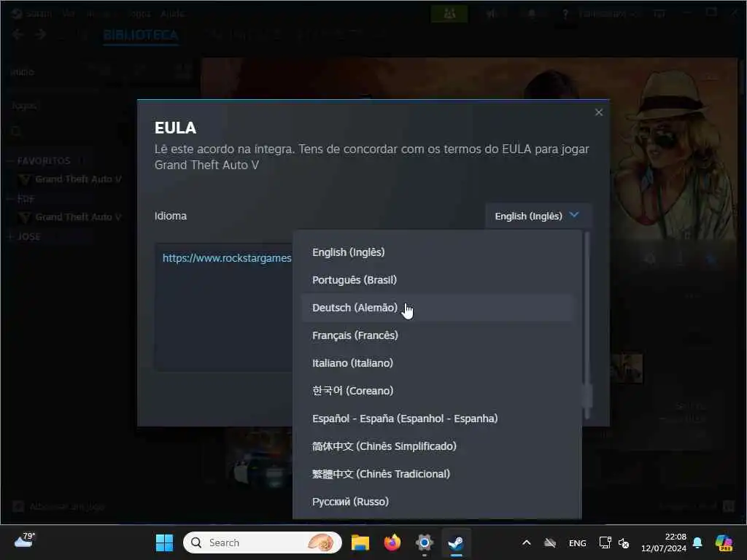The height and width of the screenshot is (560, 747).
Task: Expand the JOSE collection
Action: pyautogui.click(x=10, y=237)
